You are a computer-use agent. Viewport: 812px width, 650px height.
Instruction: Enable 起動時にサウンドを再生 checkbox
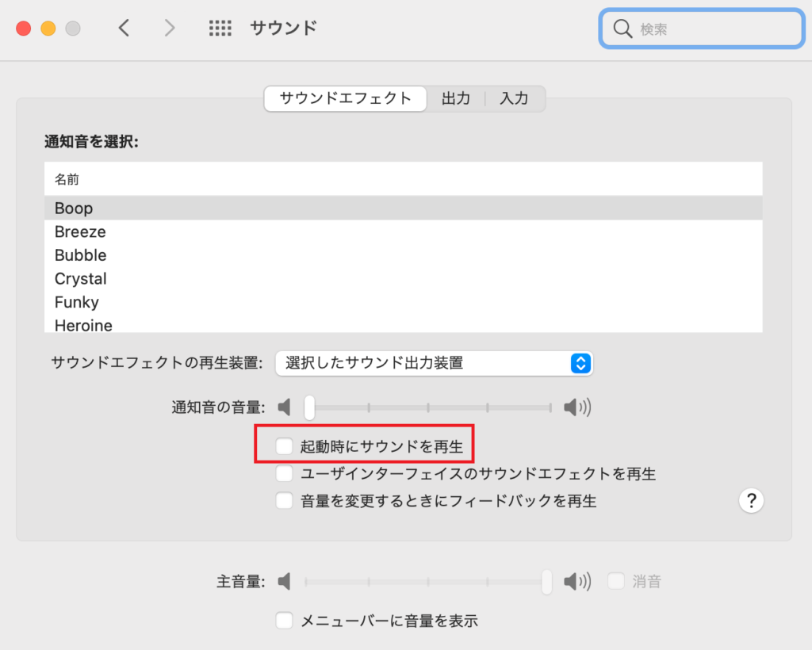pos(285,445)
